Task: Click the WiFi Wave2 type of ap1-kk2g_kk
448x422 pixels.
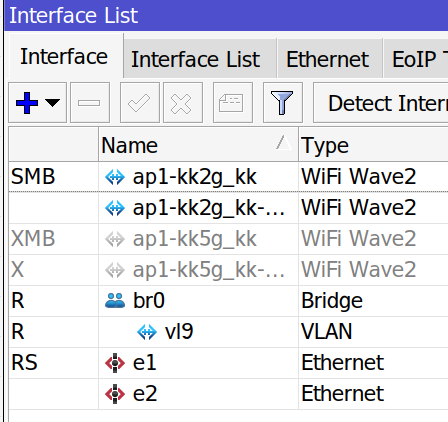Action: click(x=359, y=177)
